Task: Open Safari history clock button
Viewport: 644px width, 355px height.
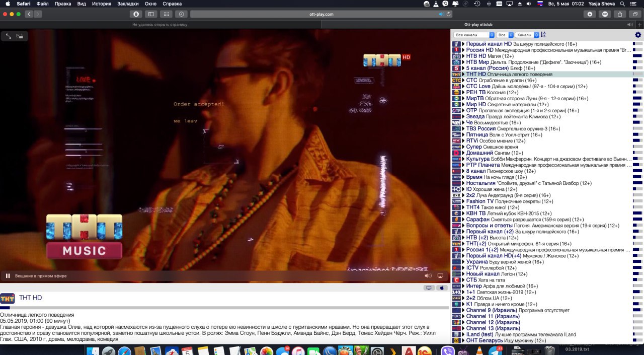Action: pyautogui.click(x=182, y=14)
